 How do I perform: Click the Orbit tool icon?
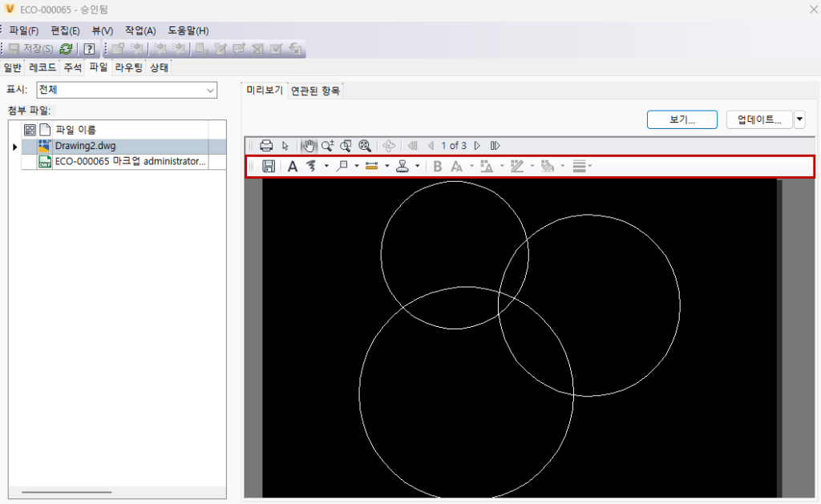(x=389, y=146)
